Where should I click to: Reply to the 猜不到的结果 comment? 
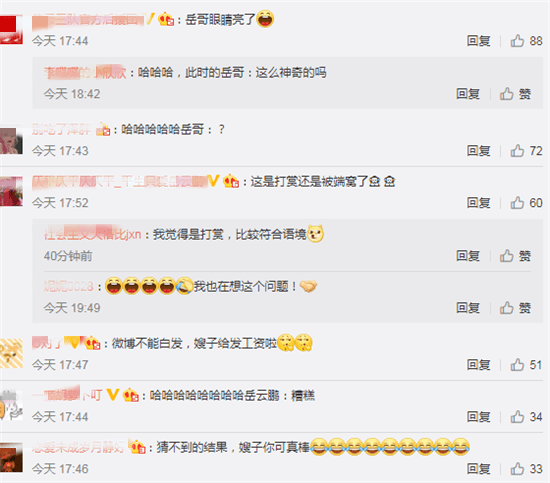click(478, 469)
